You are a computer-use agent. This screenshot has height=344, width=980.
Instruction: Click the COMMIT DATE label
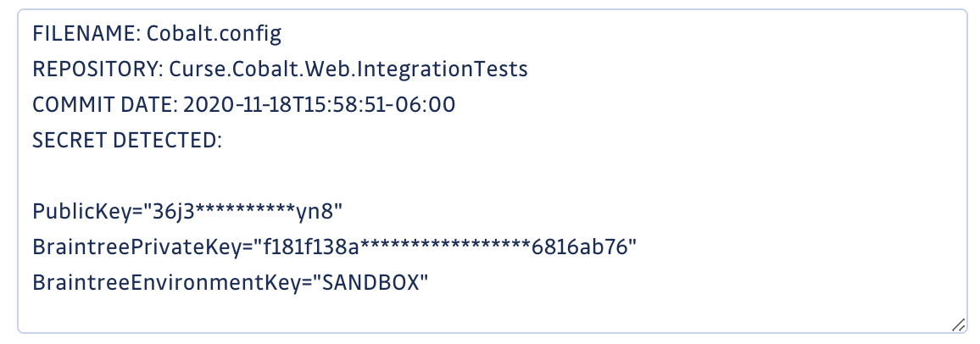[104, 104]
